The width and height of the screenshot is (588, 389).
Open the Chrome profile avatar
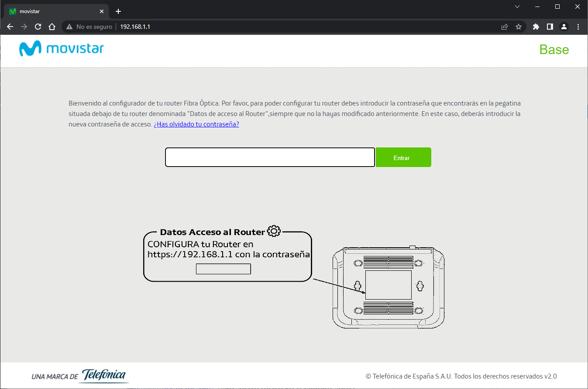pos(564,27)
